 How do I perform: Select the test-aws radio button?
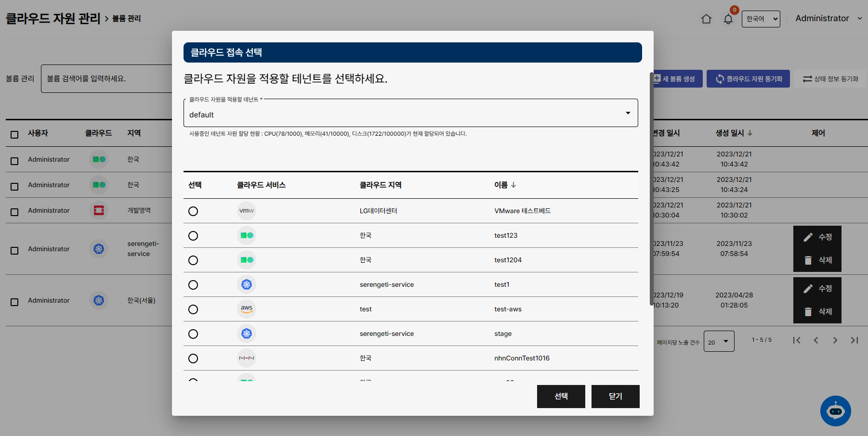tap(193, 309)
